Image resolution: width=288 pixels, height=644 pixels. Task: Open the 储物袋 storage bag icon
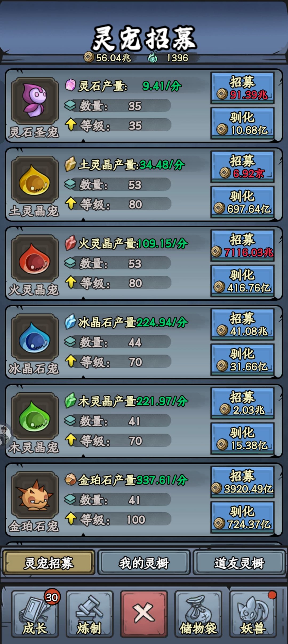(x=198, y=614)
